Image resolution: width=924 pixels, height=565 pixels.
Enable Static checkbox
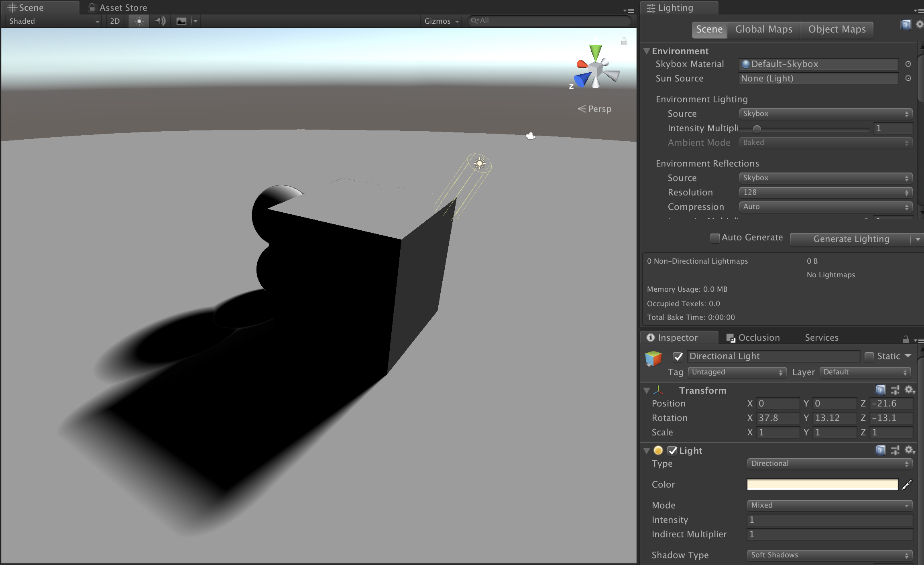tap(869, 356)
